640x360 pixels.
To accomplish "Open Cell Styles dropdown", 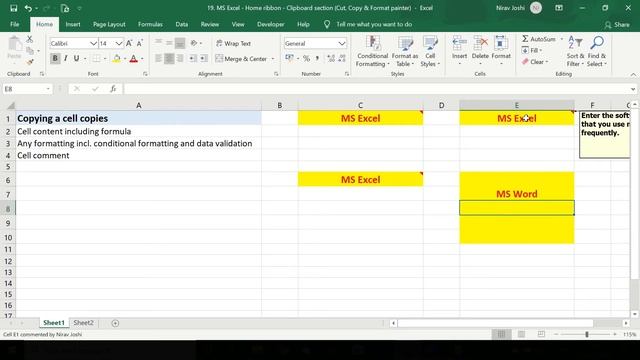I will pos(430,51).
